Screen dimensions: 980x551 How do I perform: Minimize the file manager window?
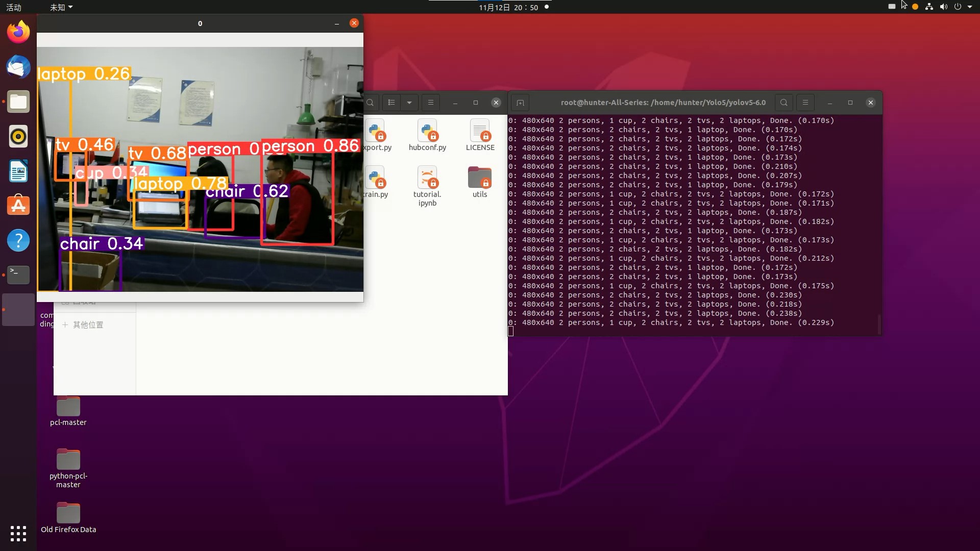pyautogui.click(x=455, y=103)
